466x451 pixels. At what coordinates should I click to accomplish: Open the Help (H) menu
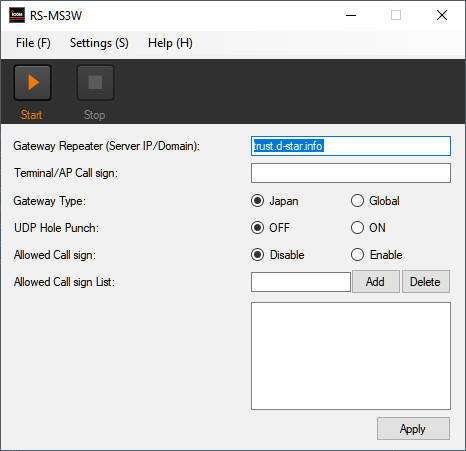point(170,43)
